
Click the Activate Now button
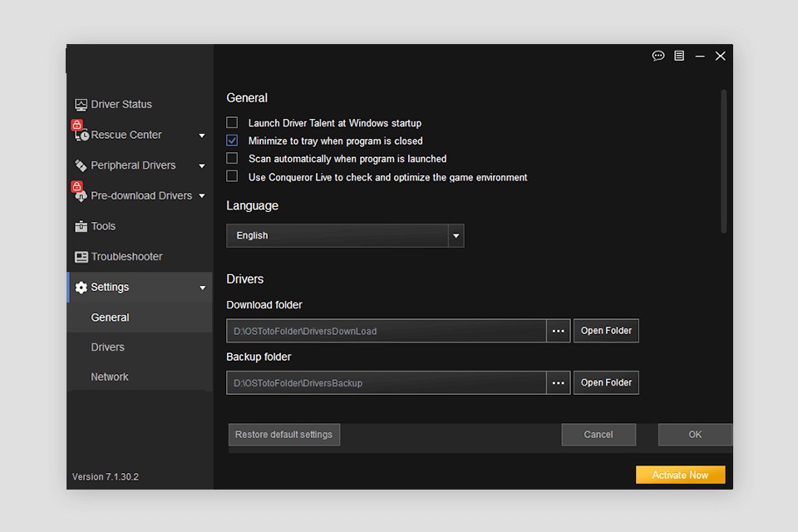point(680,474)
